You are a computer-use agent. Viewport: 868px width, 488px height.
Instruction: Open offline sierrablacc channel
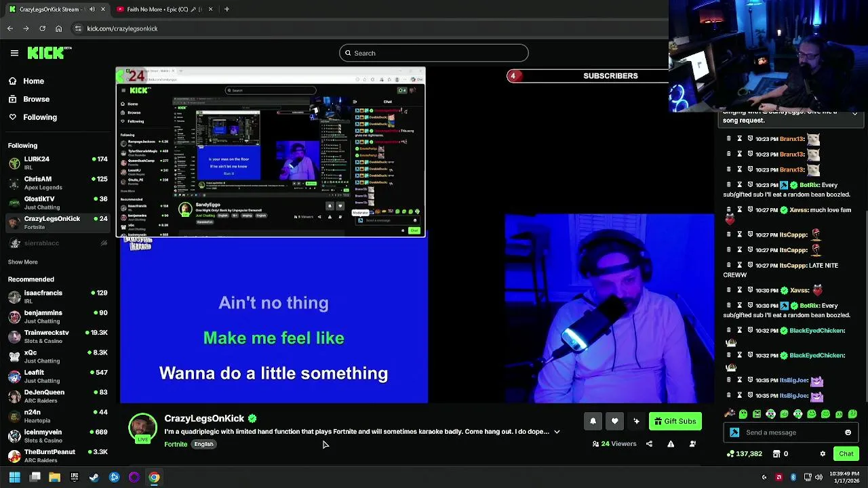pos(57,243)
